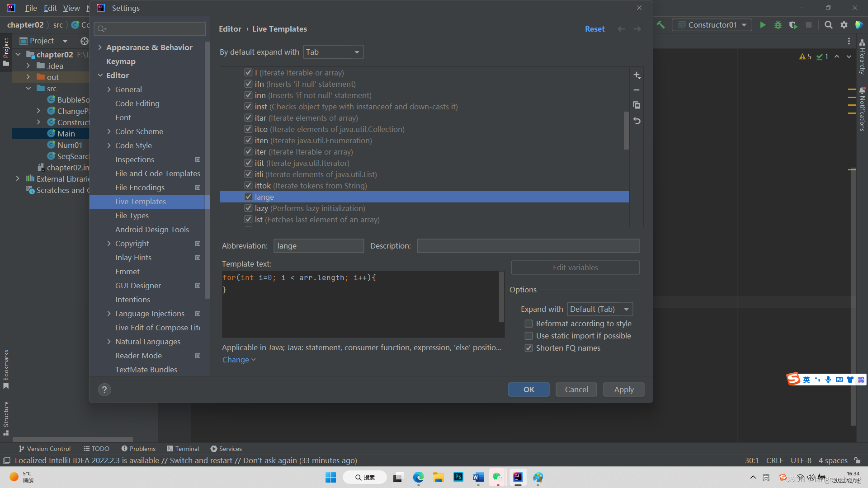
Task: Expand the Appearance & Behavior settings node
Action: point(100,47)
